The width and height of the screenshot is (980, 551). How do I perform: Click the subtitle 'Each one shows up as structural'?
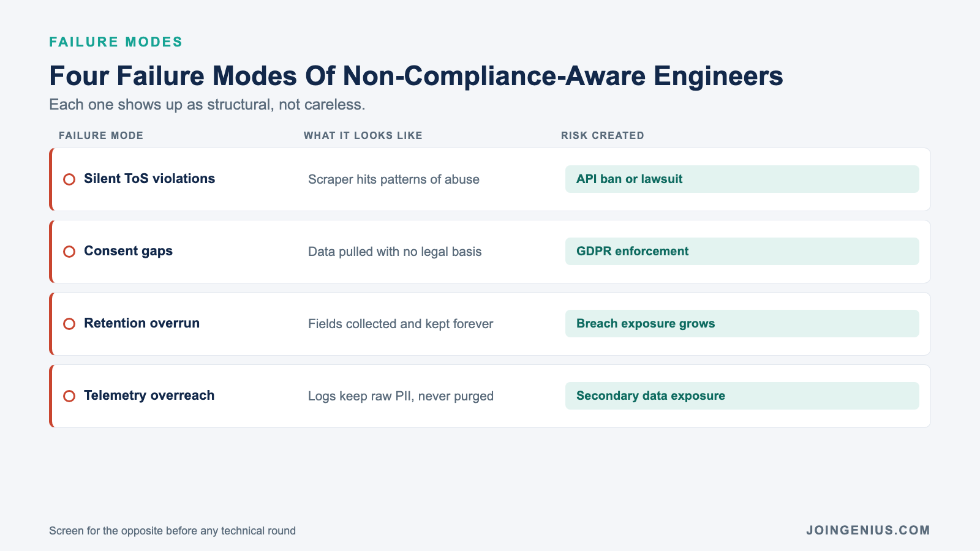point(207,105)
